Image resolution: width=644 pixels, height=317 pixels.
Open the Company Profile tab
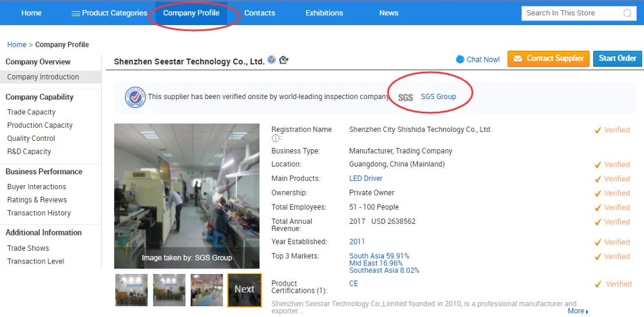(191, 14)
